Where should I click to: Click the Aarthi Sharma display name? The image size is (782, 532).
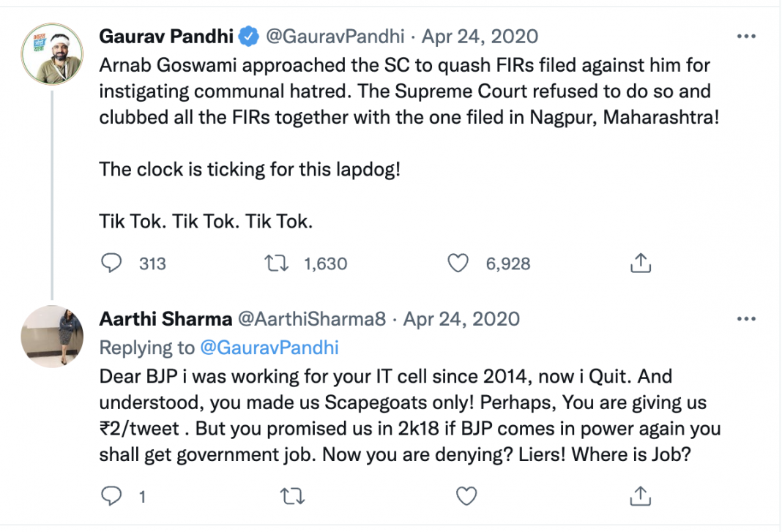[x=165, y=319]
